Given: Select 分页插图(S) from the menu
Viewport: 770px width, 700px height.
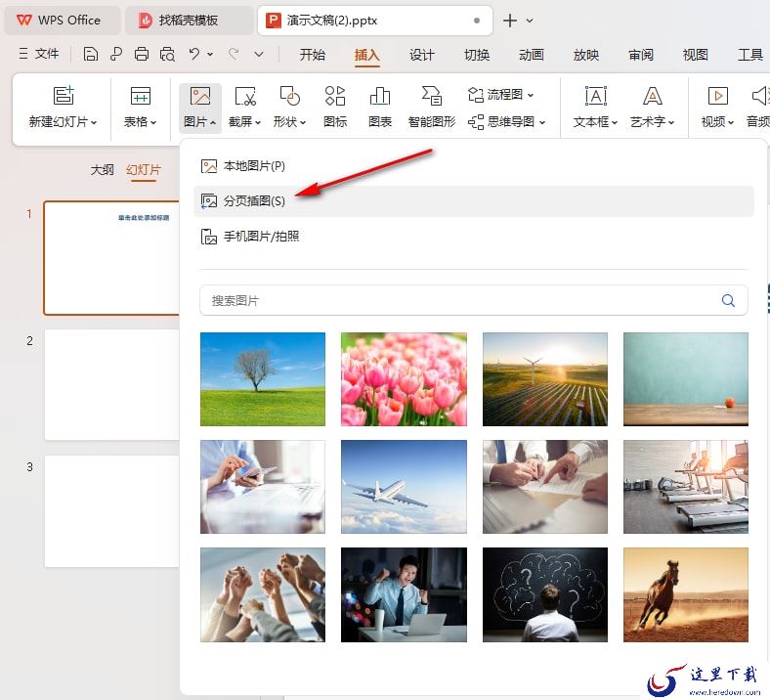Looking at the screenshot, I should [x=474, y=201].
